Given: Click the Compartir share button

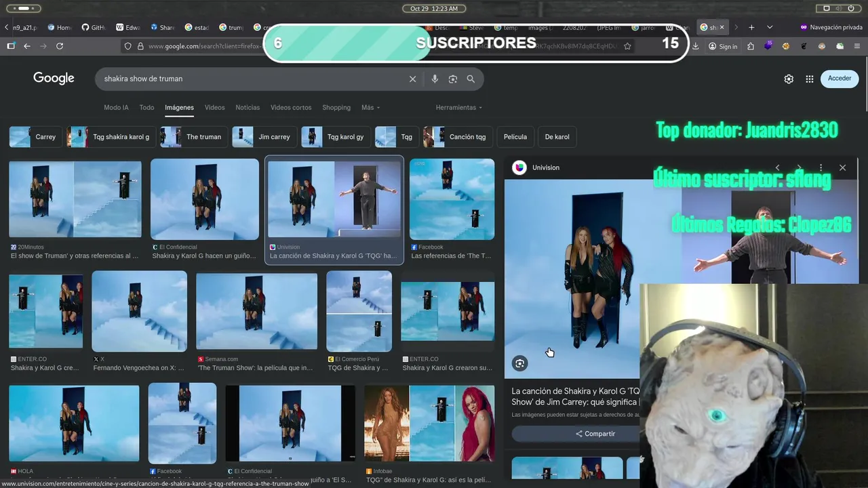Looking at the screenshot, I should [595, 434].
